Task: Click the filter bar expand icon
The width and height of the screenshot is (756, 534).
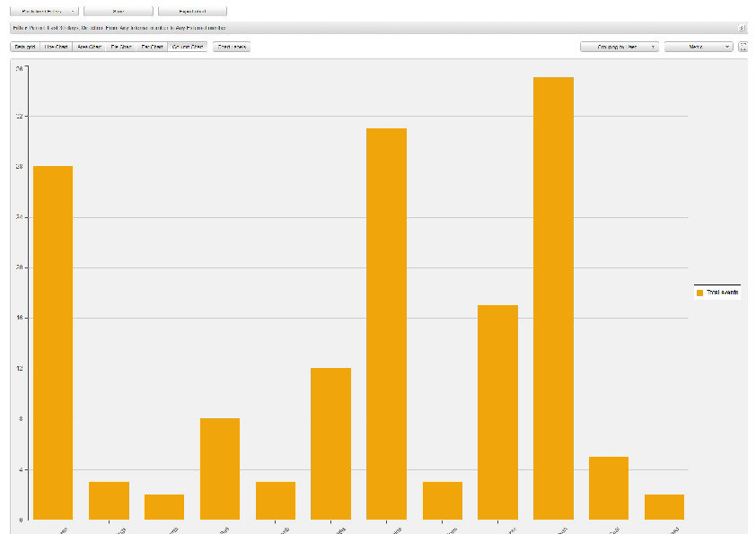Action: coord(742,28)
